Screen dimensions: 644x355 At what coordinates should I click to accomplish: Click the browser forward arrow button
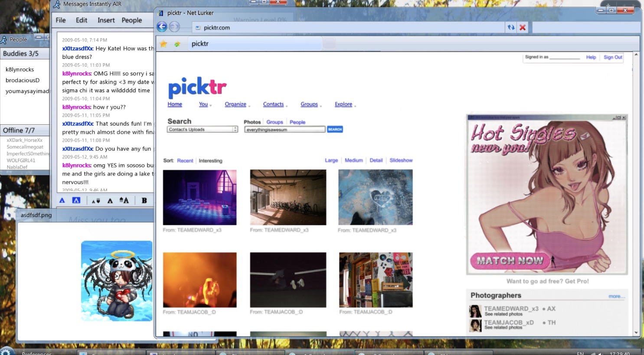click(x=174, y=27)
